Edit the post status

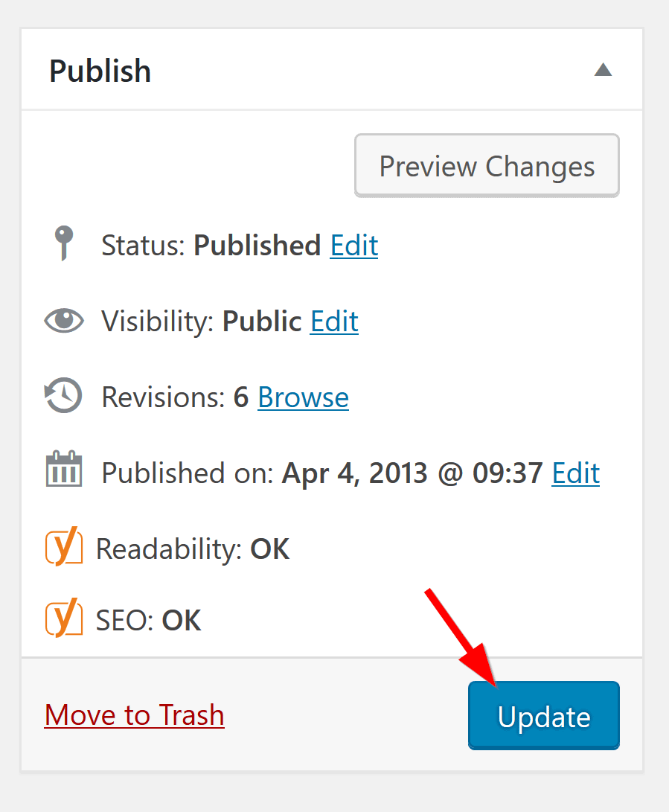tap(353, 246)
